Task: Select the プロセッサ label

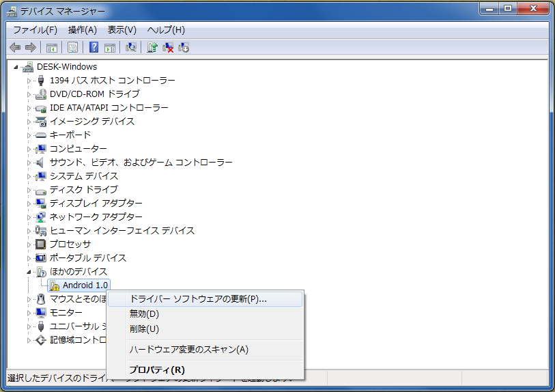Action: [x=70, y=244]
